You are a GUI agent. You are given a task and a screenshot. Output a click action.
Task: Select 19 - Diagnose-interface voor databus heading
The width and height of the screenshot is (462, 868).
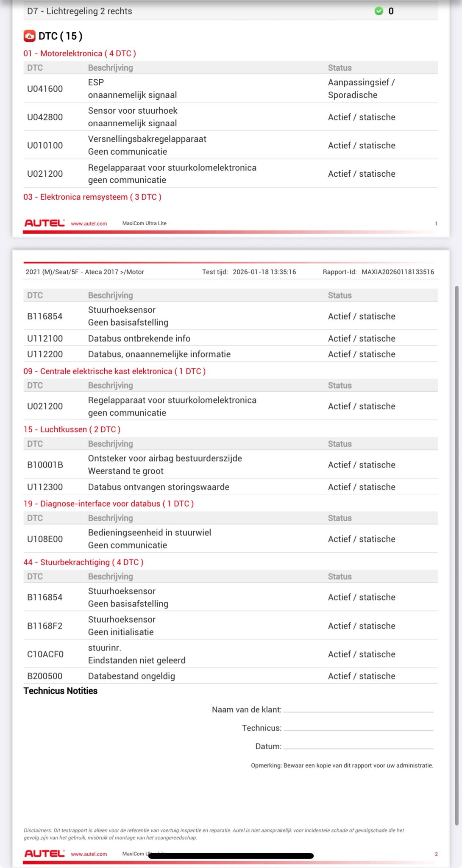coord(109,504)
